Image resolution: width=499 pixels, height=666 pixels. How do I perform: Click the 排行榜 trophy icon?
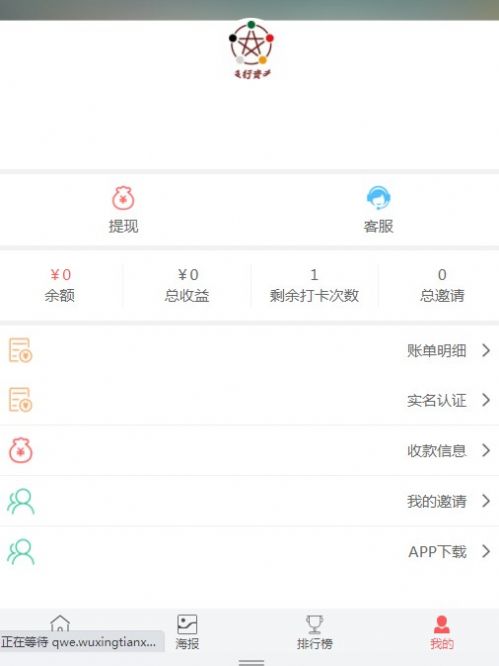[315, 624]
